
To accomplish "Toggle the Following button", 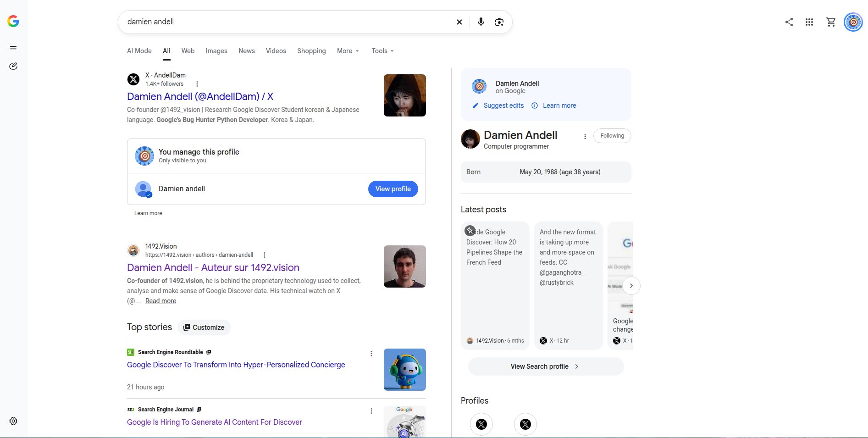I will tap(612, 136).
